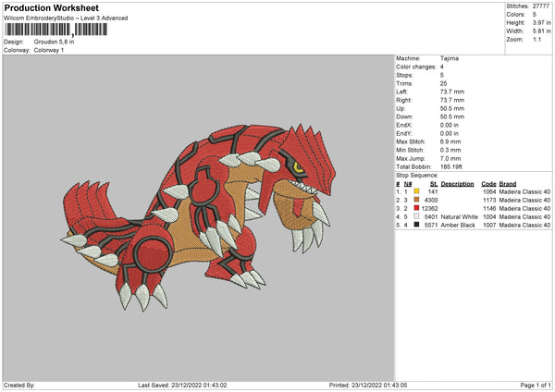Click the 'Brand' column header
The height and width of the screenshot is (392, 555).
(508, 184)
